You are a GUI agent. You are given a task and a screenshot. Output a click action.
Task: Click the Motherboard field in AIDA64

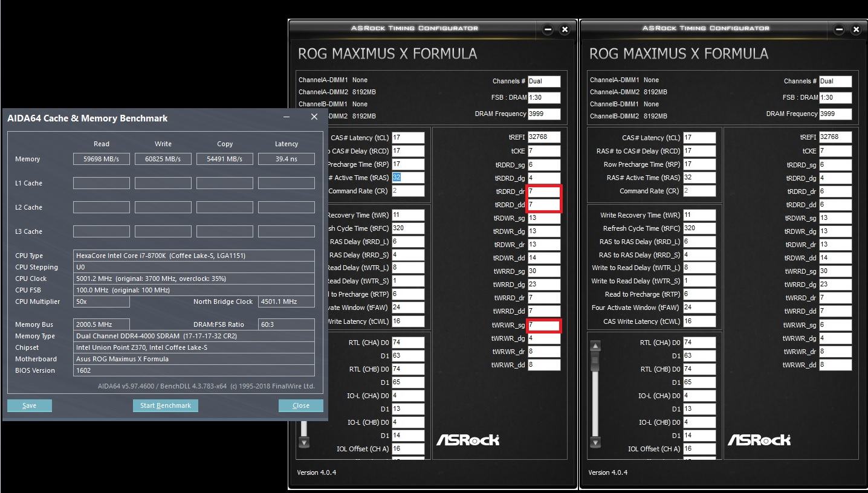(194, 359)
